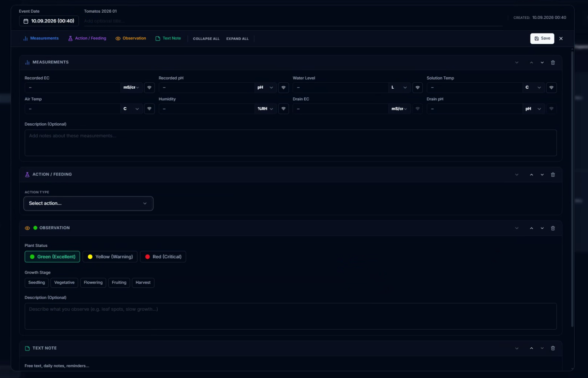Click Expand All

(x=237, y=39)
